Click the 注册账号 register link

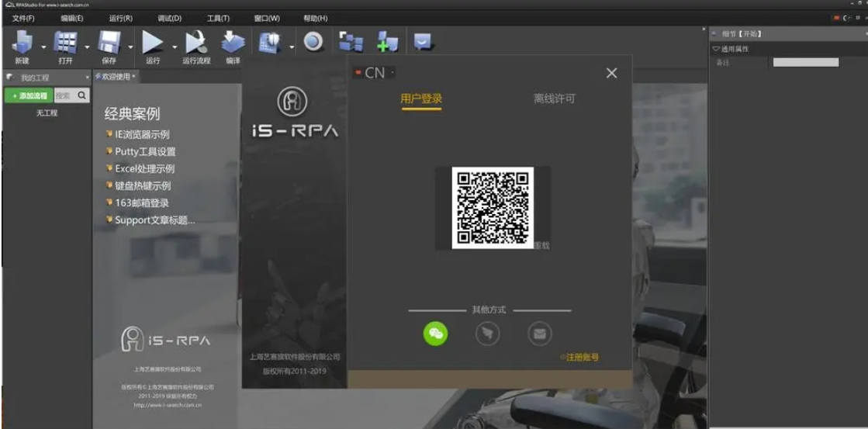[582, 358]
